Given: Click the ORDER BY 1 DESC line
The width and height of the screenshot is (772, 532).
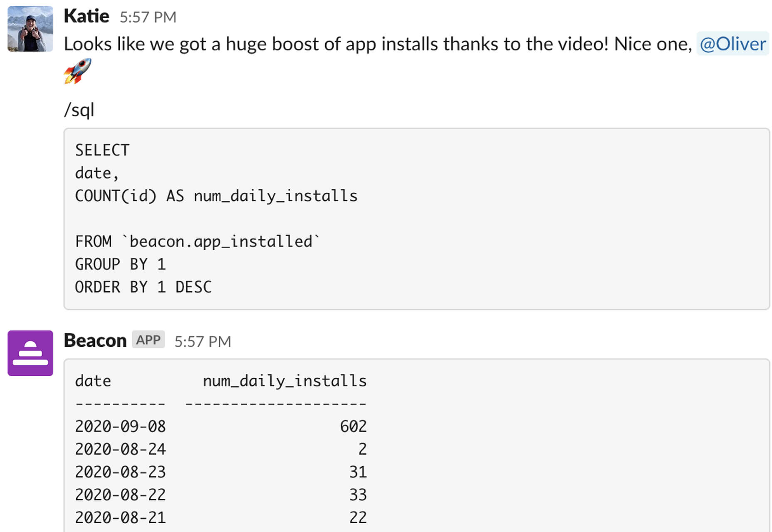Looking at the screenshot, I should tap(144, 287).
